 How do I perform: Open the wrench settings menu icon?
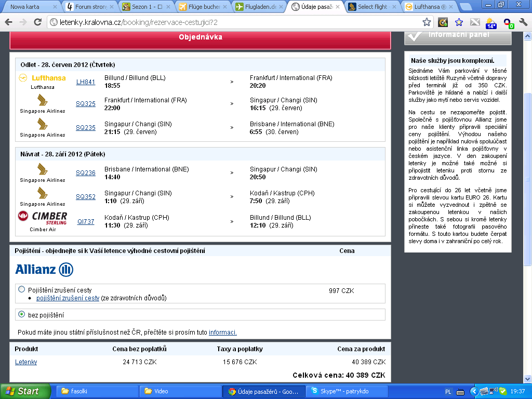coord(523,22)
